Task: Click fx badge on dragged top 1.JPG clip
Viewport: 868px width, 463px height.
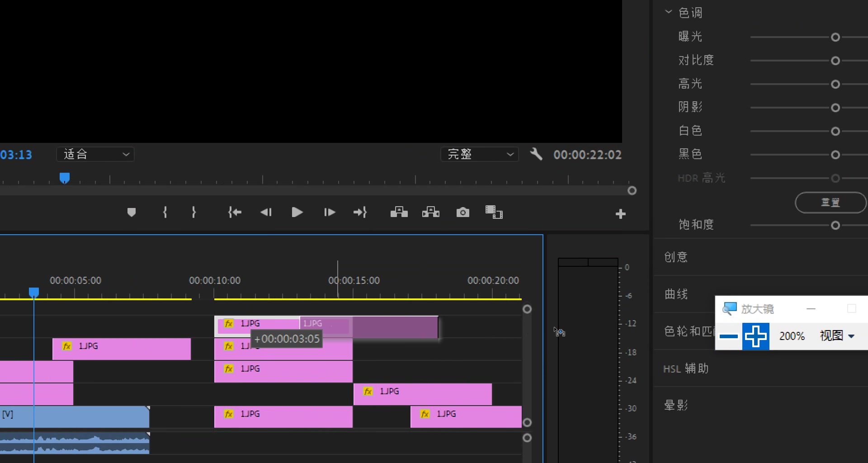Action: (229, 324)
